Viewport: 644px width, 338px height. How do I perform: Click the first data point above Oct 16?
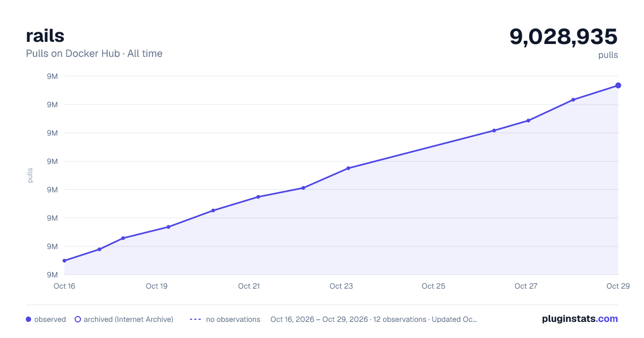click(64, 261)
